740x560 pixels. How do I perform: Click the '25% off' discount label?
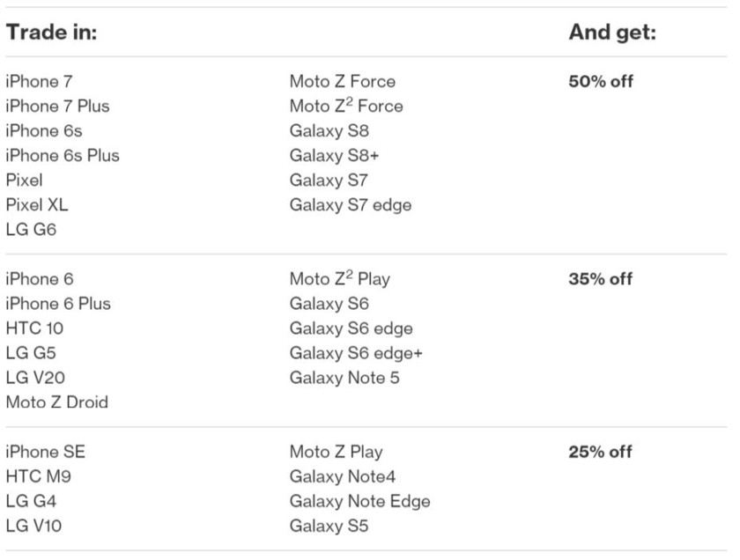pyautogui.click(x=600, y=452)
